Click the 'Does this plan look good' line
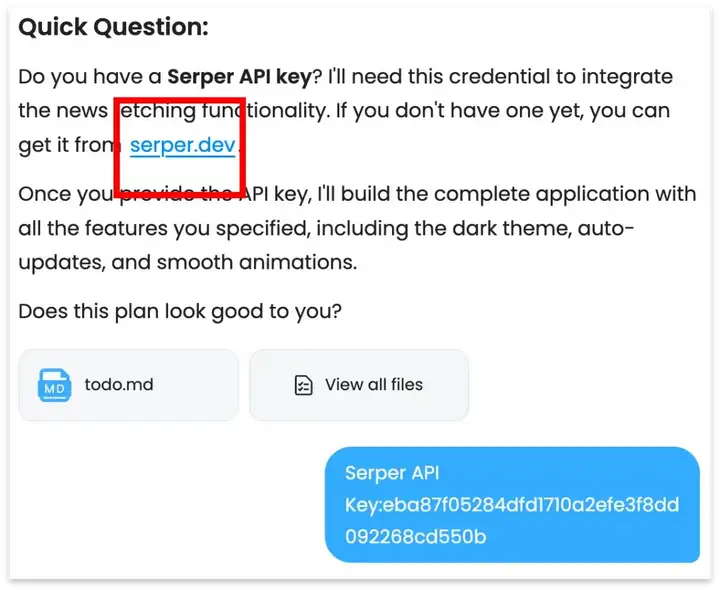The image size is (720, 591). 180,311
